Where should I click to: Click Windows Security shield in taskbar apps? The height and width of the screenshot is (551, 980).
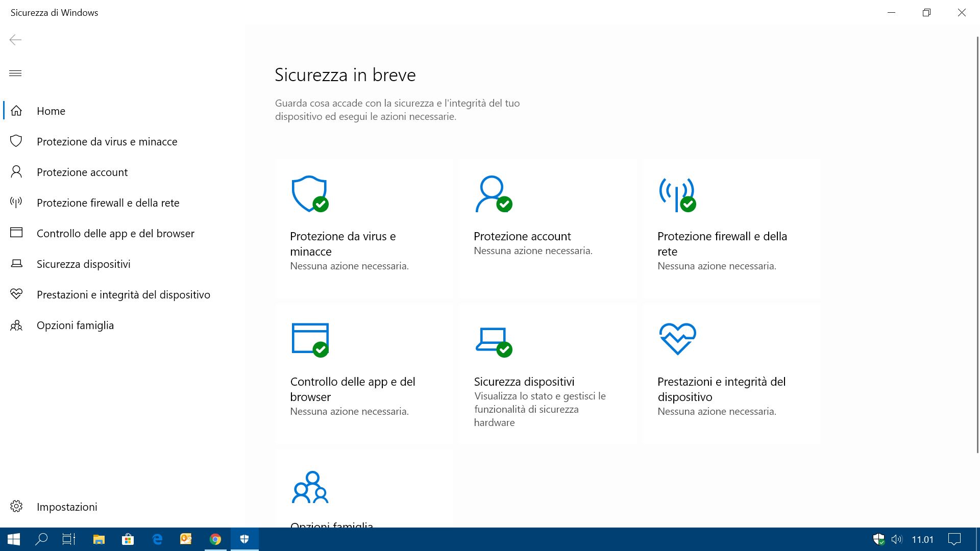pyautogui.click(x=244, y=539)
